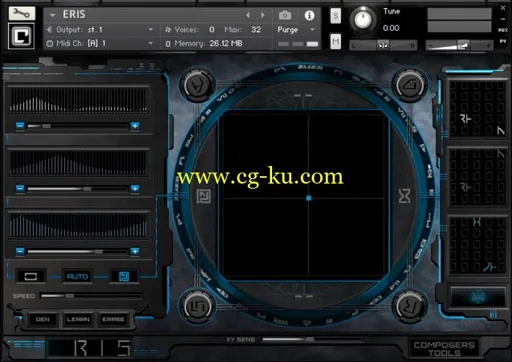Click the top-right corner knob of XY pad
Viewport: 512px width, 362px height.
[410, 85]
